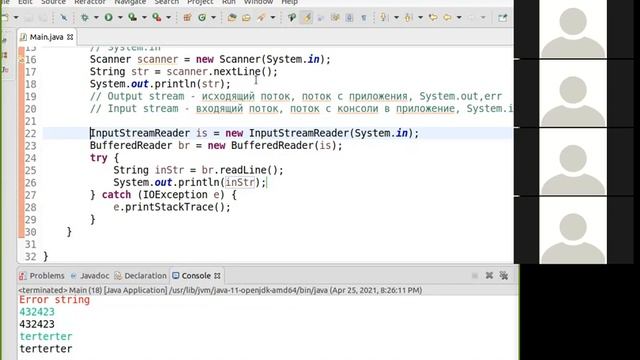This screenshot has width=640, height=360.
Task: Open the New Java Class dropdown arrow
Action: pyautogui.click(x=213, y=18)
